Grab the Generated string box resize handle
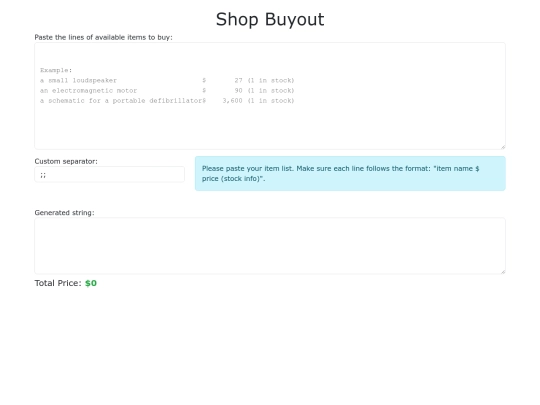The height and width of the screenshot is (405, 540). 503,271
